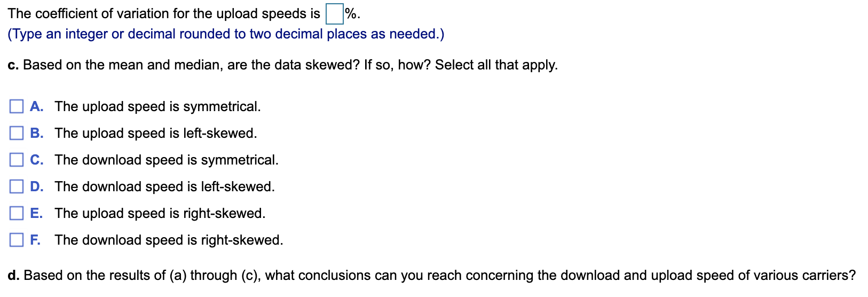The width and height of the screenshot is (868, 297).
Task: Select the checkbox for option D
Action: tap(17, 186)
